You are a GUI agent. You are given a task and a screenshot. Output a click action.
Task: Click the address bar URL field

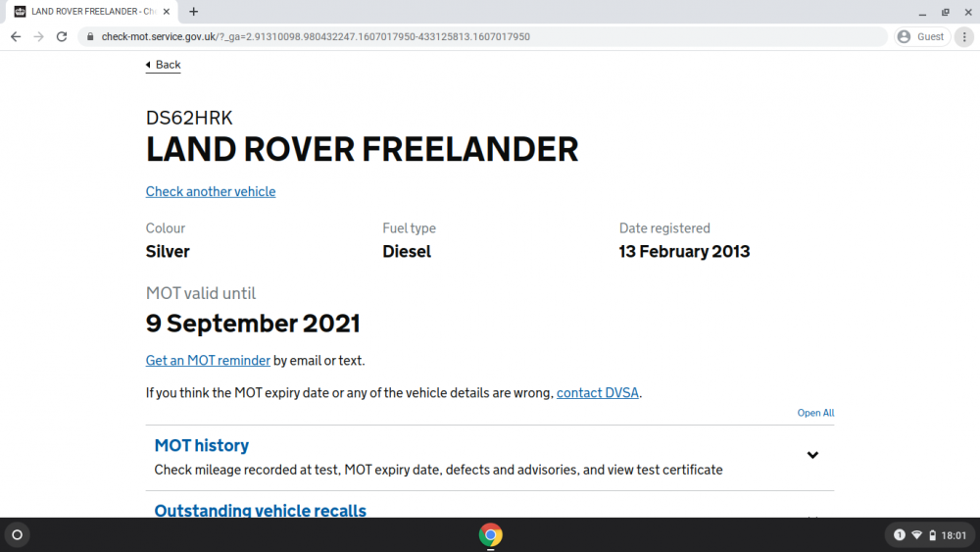click(x=484, y=37)
